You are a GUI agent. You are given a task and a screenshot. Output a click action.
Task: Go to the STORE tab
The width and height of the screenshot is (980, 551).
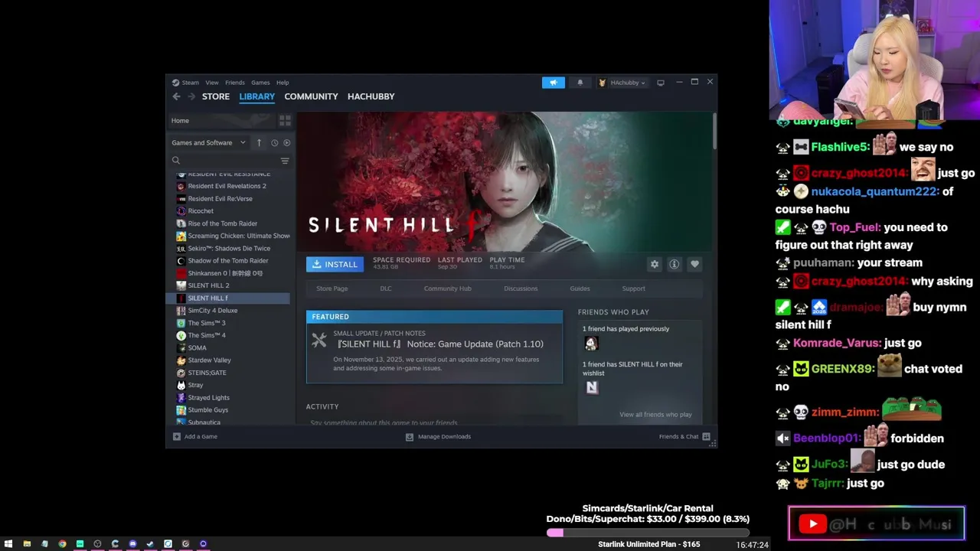click(x=216, y=96)
